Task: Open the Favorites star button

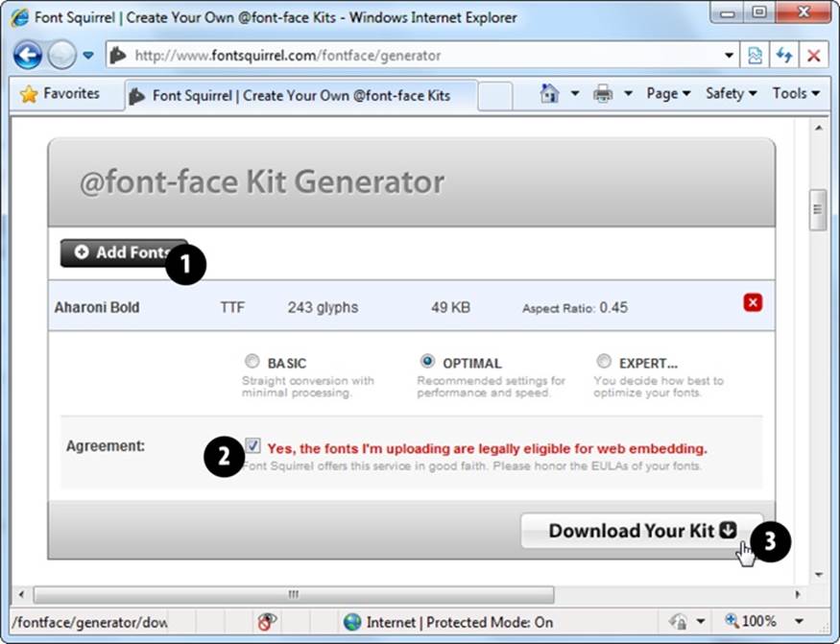Action: click(x=60, y=94)
